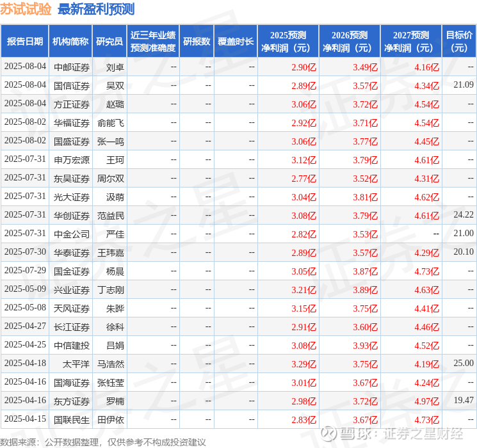This screenshot has height=448, width=477.
Task: Select the 2026预测净利润 column header
Action: click(350, 41)
